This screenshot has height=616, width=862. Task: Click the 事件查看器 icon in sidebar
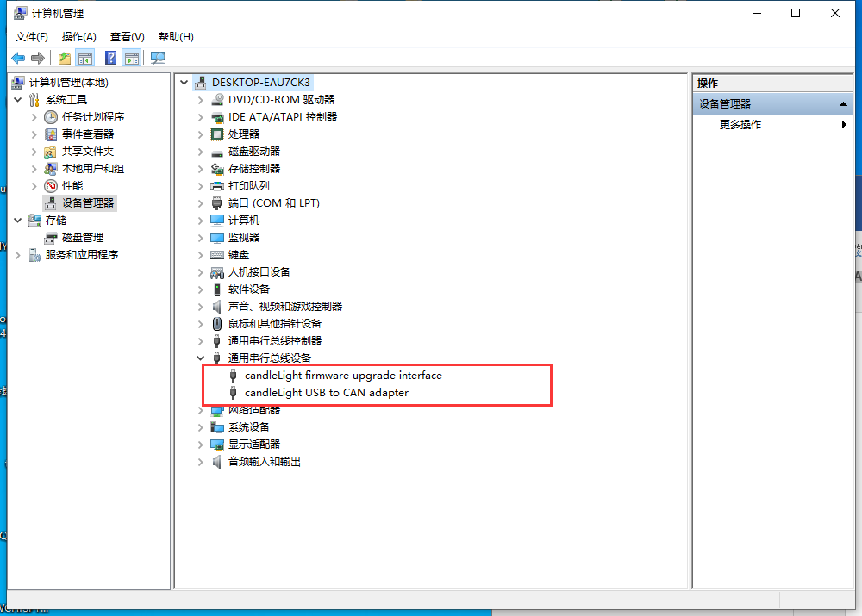[x=52, y=134]
